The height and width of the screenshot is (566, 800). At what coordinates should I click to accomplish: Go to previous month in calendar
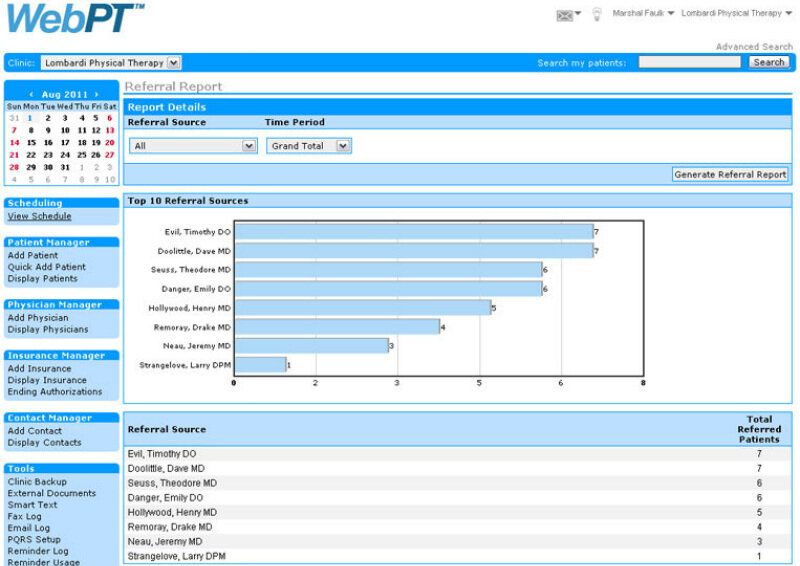pyautogui.click(x=32, y=94)
